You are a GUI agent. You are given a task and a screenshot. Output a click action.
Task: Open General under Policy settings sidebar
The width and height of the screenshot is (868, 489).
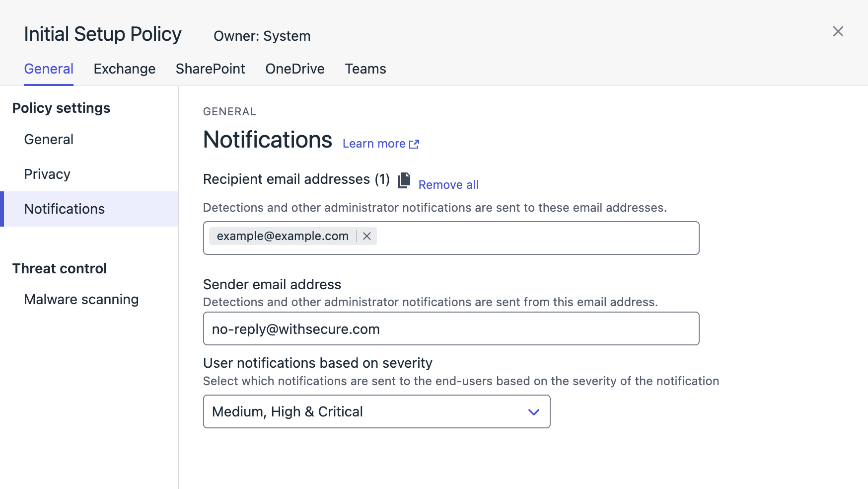tap(49, 140)
